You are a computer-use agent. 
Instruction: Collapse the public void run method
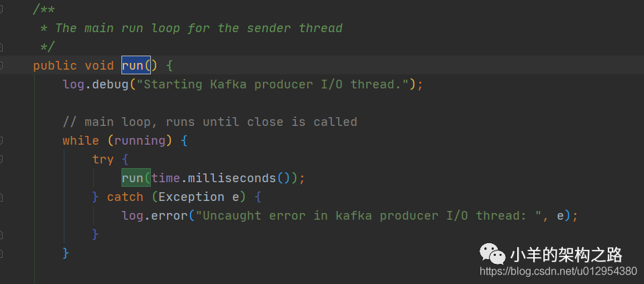[1, 66]
